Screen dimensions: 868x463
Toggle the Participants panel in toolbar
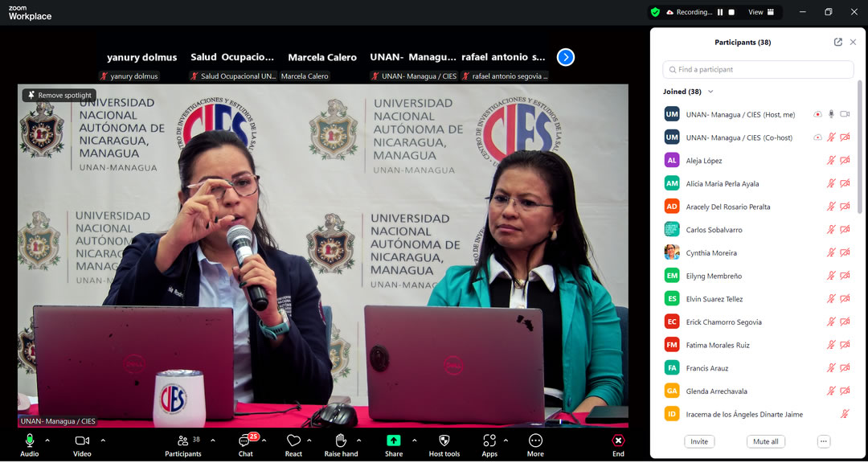point(183,441)
